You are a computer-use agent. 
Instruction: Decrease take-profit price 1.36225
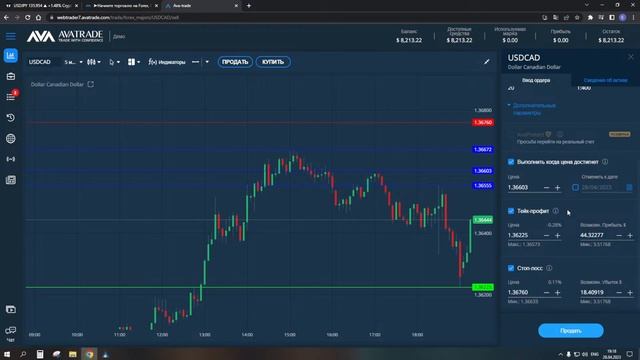coord(546,235)
